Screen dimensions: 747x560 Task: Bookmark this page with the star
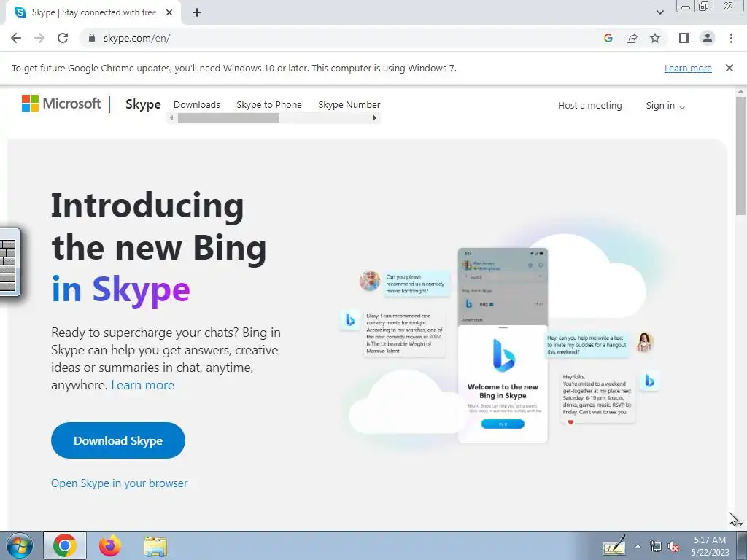click(x=655, y=38)
